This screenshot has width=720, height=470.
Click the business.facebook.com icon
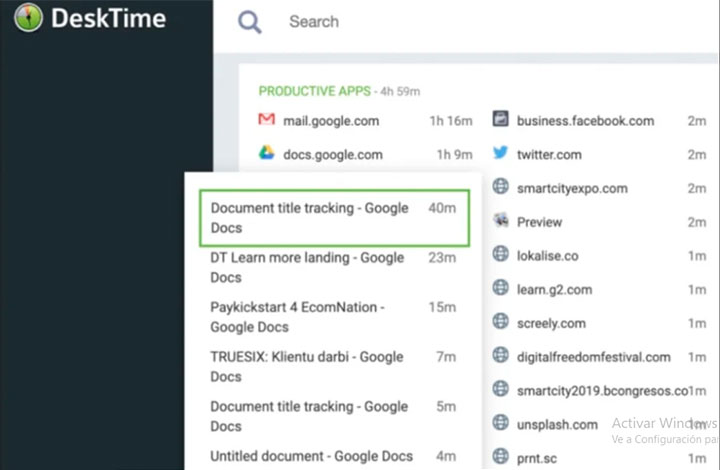501,118
